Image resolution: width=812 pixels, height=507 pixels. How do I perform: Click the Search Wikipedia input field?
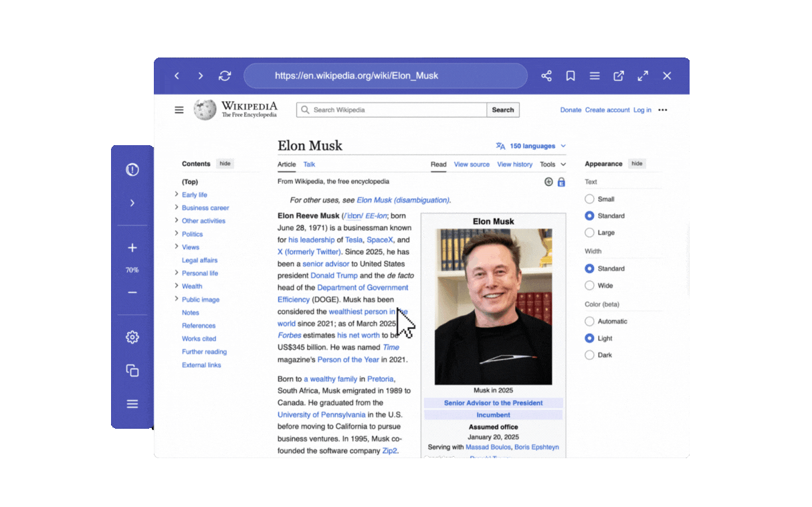point(391,110)
